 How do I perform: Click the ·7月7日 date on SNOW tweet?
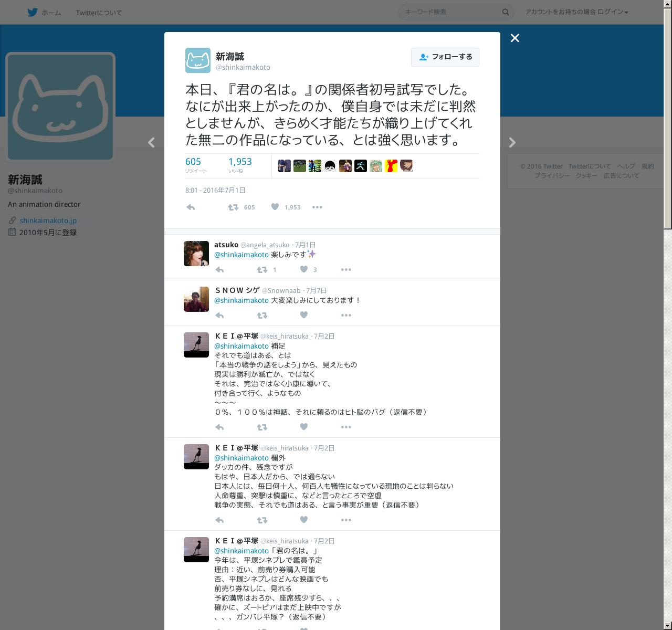316,290
